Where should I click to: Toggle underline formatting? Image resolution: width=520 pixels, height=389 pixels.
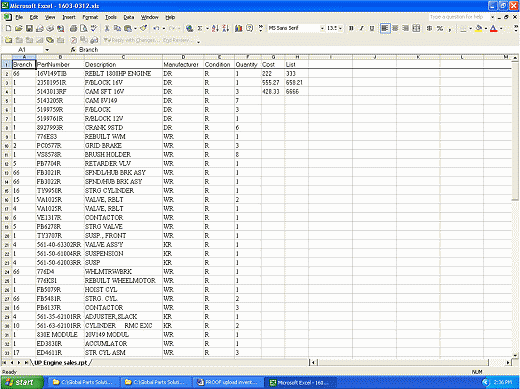coord(372,29)
